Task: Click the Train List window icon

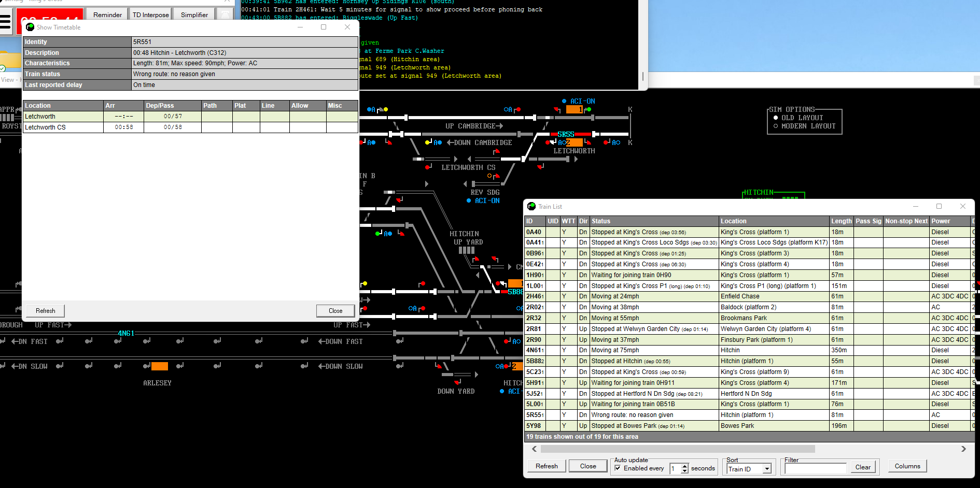Action: pos(531,206)
